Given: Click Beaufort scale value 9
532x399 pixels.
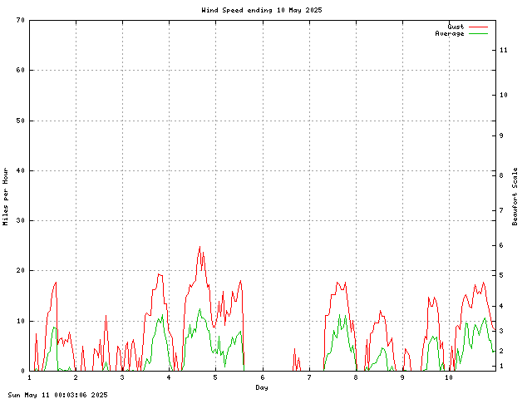Looking at the screenshot, I should [502, 135].
